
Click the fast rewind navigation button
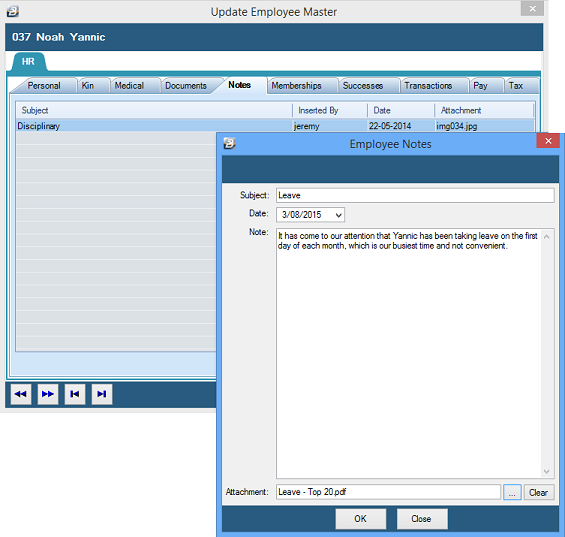coord(21,394)
